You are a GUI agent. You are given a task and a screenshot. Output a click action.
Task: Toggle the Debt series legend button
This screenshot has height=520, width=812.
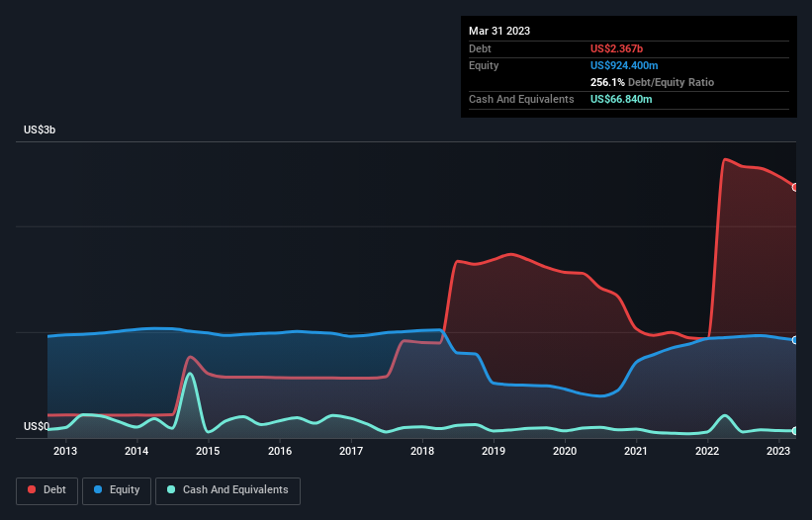[x=47, y=490]
